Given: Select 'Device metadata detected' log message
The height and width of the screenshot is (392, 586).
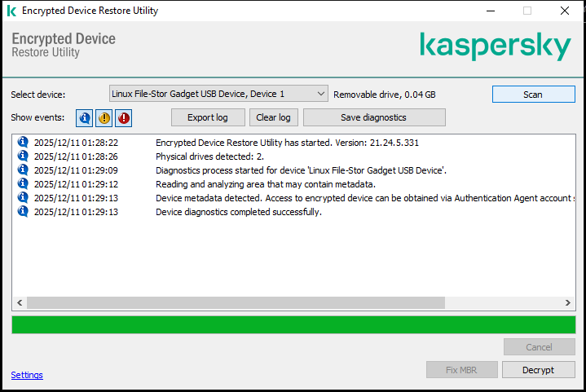Looking at the screenshot, I should tap(364, 198).
